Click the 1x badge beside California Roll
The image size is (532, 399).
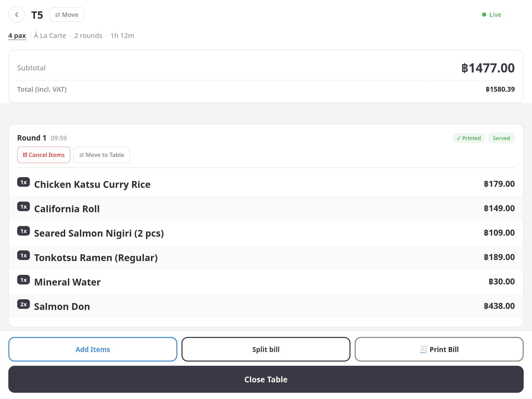(24, 207)
